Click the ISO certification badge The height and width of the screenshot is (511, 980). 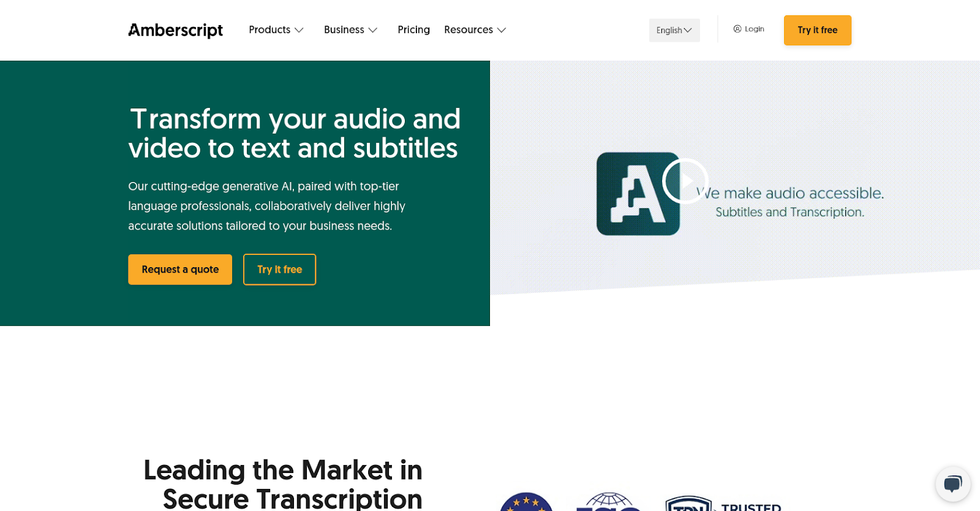point(609,502)
